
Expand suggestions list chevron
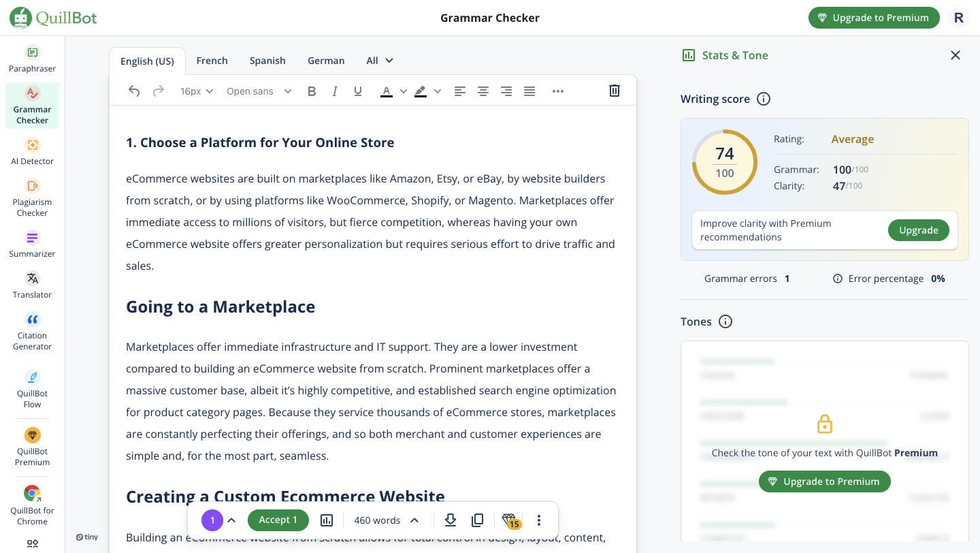[x=231, y=520]
